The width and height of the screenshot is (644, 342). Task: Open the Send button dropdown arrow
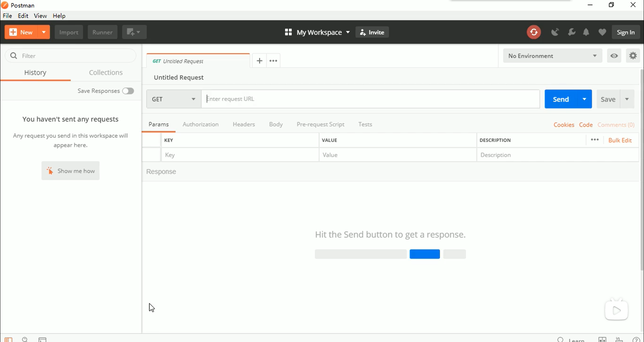click(584, 99)
